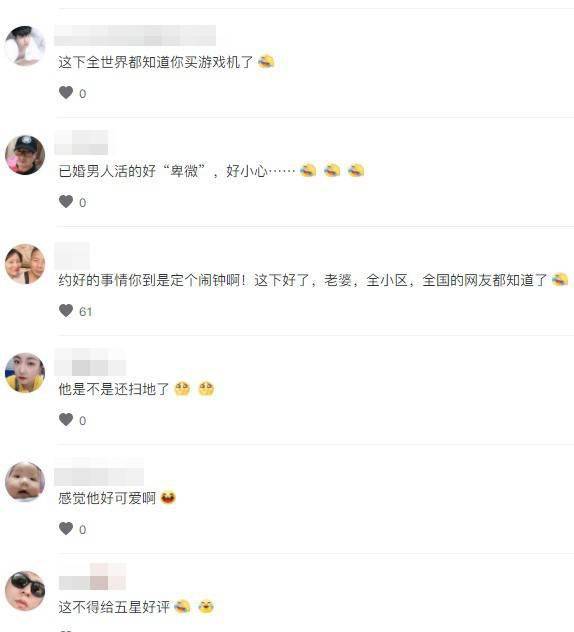Screen dimensions: 574x632
Task: Open blurred username above 感觉他好可爱啊
Action: pos(99,474)
